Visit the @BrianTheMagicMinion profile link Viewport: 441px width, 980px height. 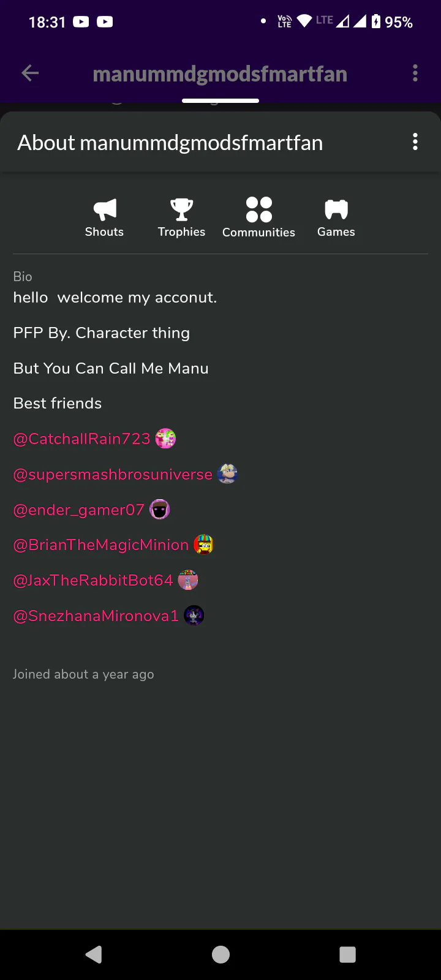(x=101, y=545)
